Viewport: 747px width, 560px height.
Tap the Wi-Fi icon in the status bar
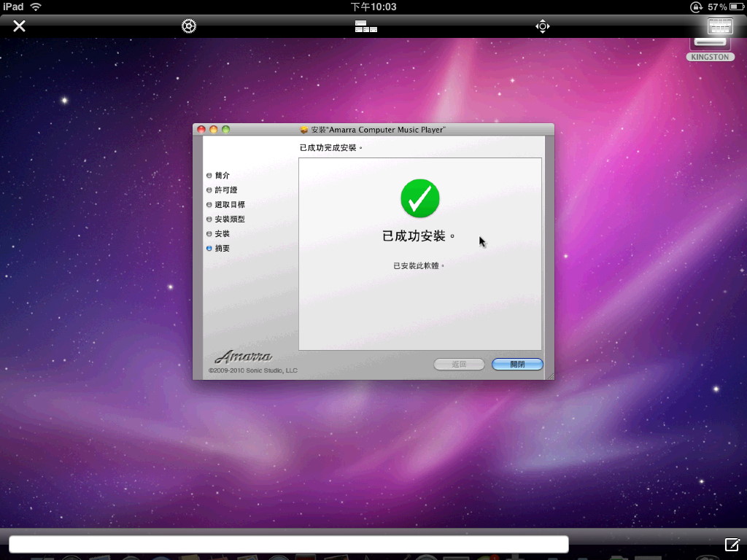point(36,7)
